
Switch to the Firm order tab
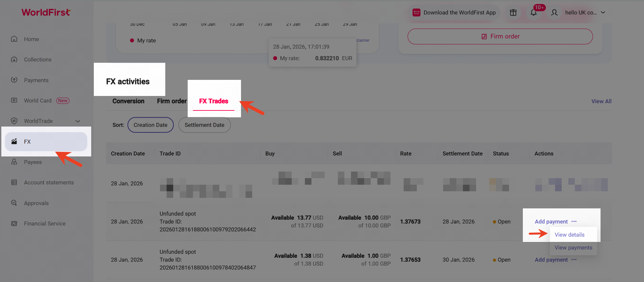[x=172, y=101]
